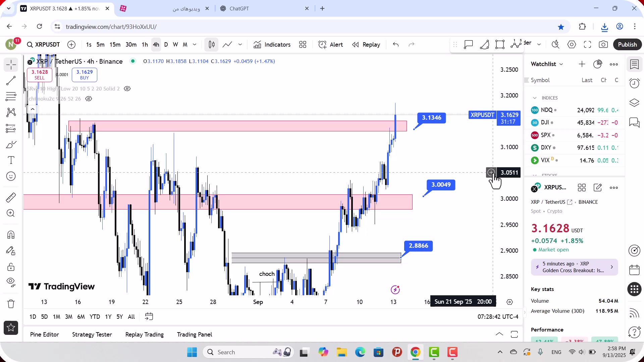Select the brush drawing tool
This screenshot has width=644, height=362.
[x=11, y=144]
